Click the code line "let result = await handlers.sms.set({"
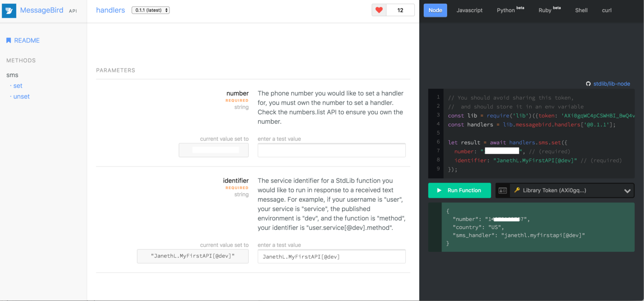Image resolution: width=644 pixels, height=301 pixels. (x=508, y=143)
